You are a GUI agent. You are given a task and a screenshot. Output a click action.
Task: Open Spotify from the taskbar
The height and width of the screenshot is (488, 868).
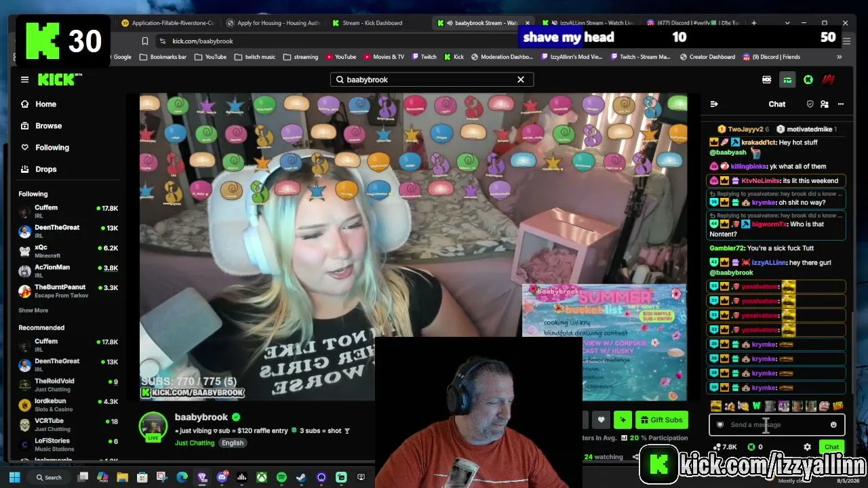pos(281,477)
